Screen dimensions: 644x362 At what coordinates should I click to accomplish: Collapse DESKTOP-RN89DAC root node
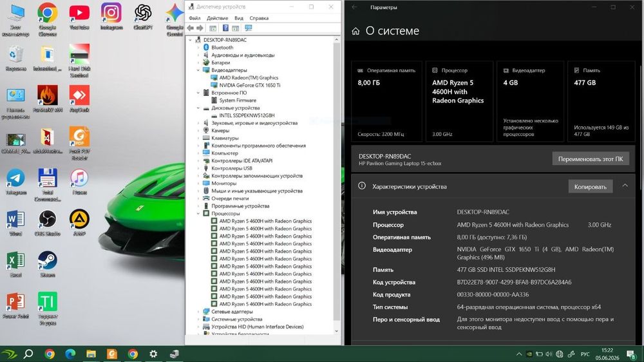[x=190, y=40]
